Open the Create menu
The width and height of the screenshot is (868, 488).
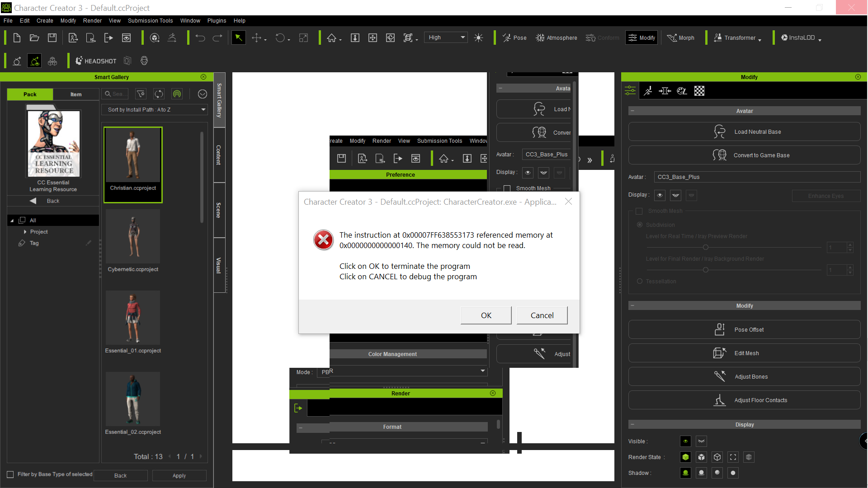pos(45,21)
